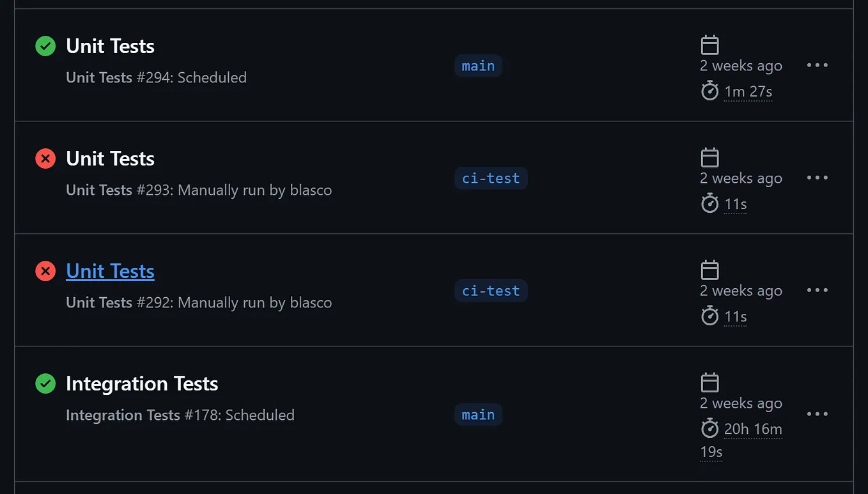Open the options menu for Unit Tests #292
The height and width of the screenshot is (494, 868).
click(x=818, y=289)
